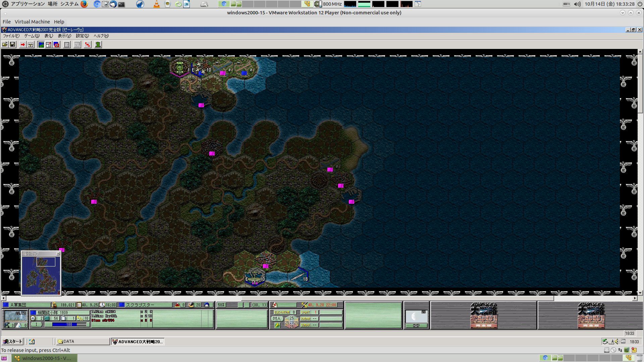Click the volume speaker icon in top panel

coord(577,4)
